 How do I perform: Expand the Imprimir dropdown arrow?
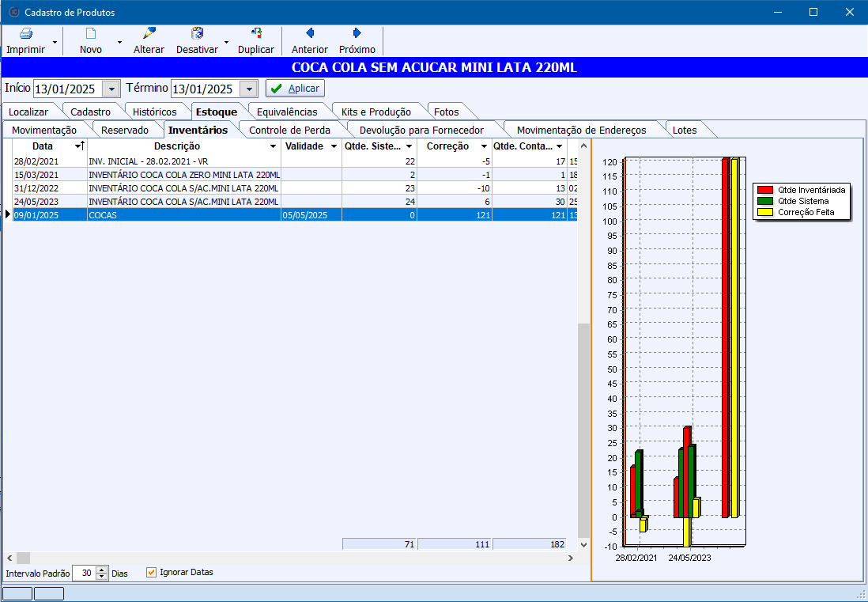coord(55,42)
